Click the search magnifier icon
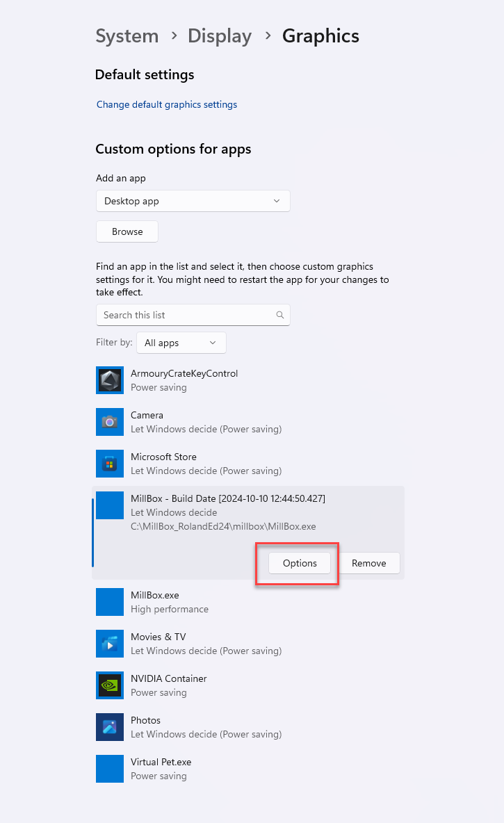Viewport: 504px width, 823px height. click(280, 315)
